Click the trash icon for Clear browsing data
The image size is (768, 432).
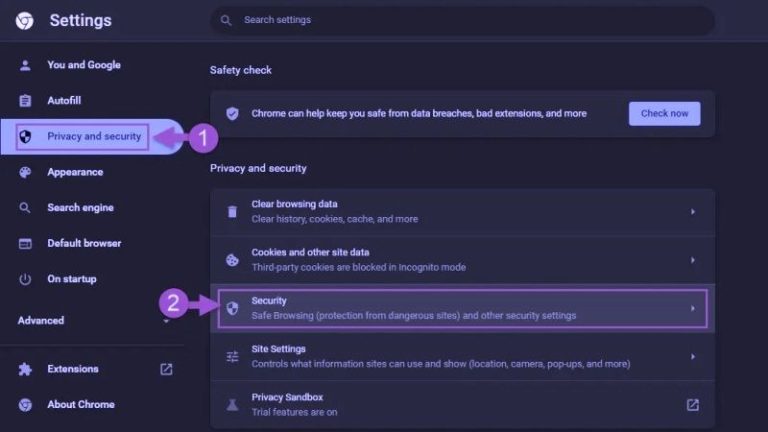pos(232,211)
